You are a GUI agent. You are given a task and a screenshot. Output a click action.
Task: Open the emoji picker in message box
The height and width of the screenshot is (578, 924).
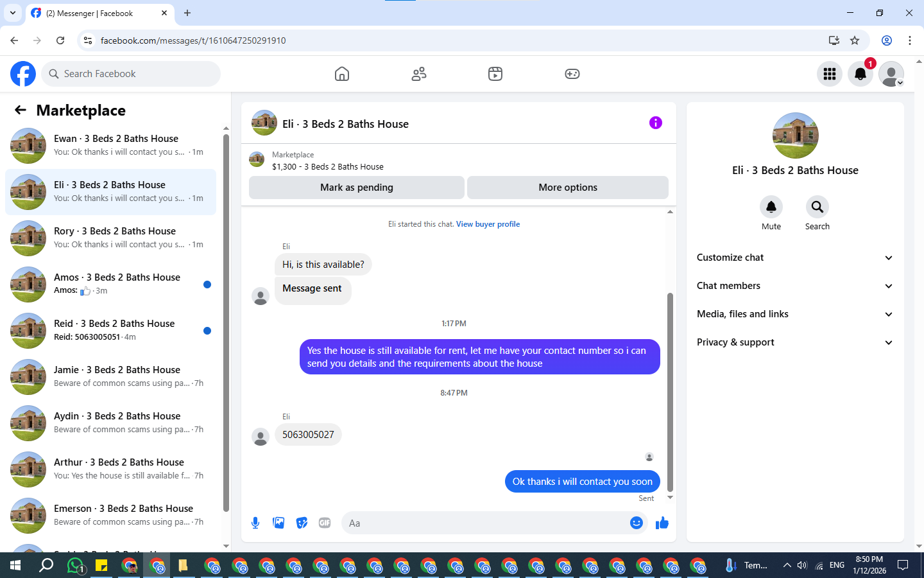[x=636, y=523]
